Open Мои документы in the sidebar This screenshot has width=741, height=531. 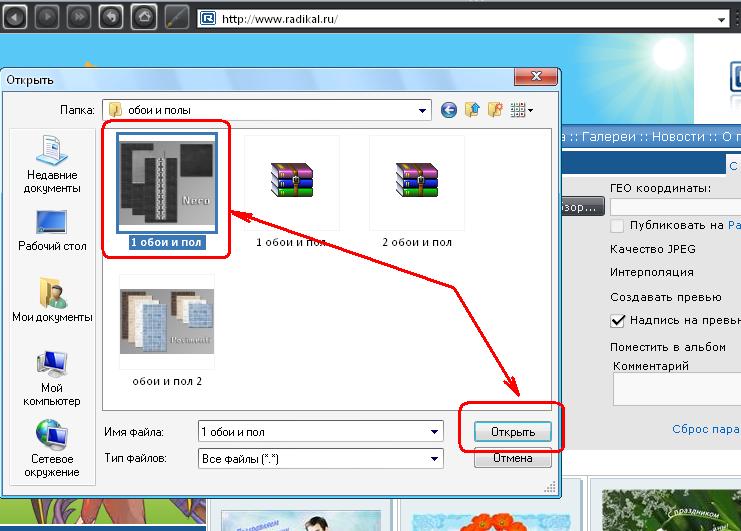tap(52, 300)
